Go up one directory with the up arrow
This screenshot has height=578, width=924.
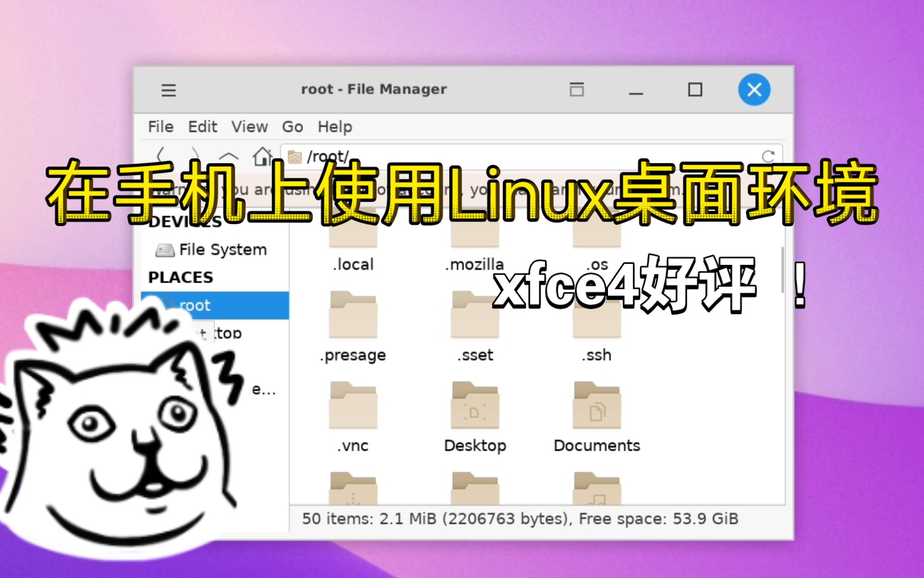click(x=230, y=156)
